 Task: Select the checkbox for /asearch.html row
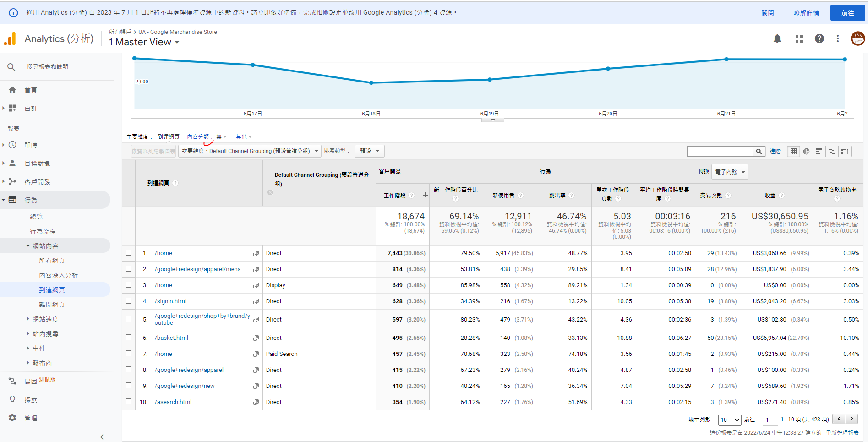coord(129,402)
